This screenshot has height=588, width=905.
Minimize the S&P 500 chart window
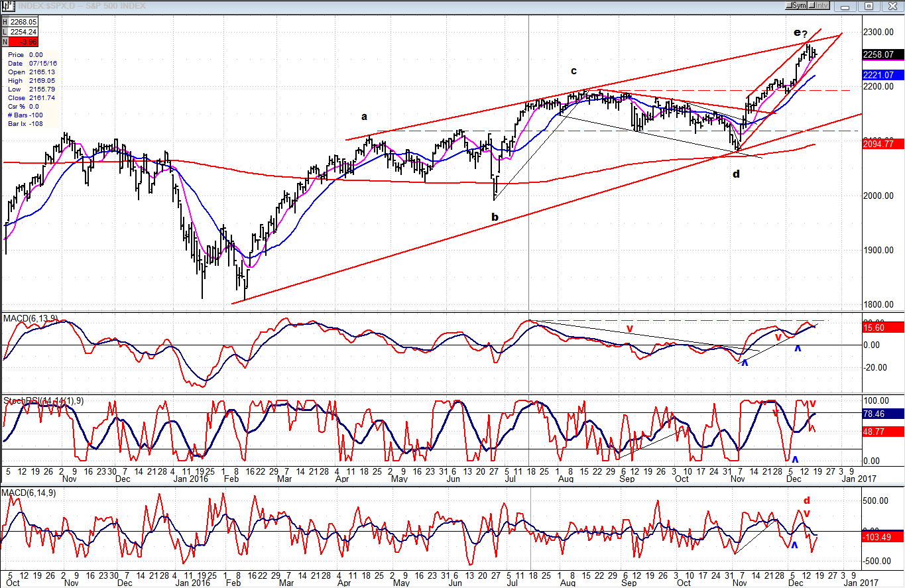[x=845, y=6]
